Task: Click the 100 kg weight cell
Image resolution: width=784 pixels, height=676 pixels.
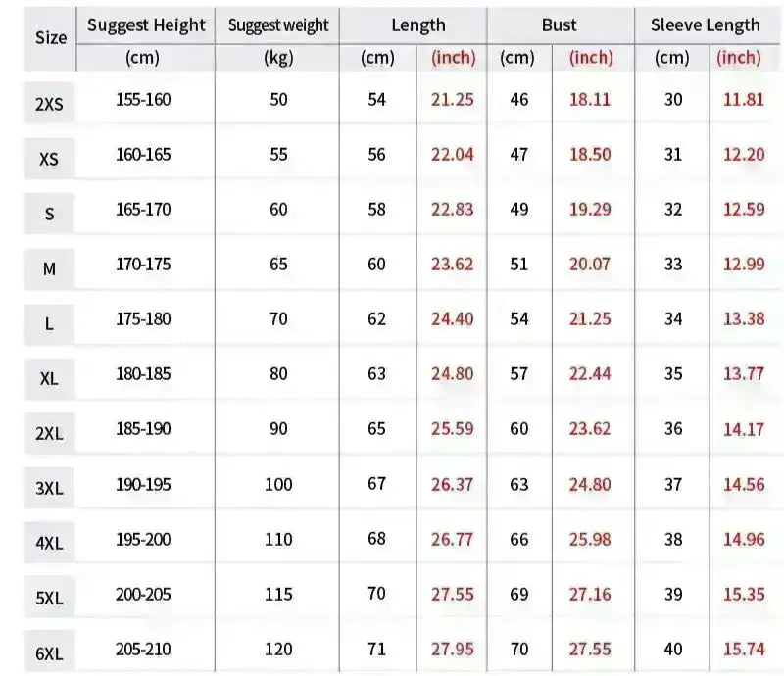Action: 279,484
